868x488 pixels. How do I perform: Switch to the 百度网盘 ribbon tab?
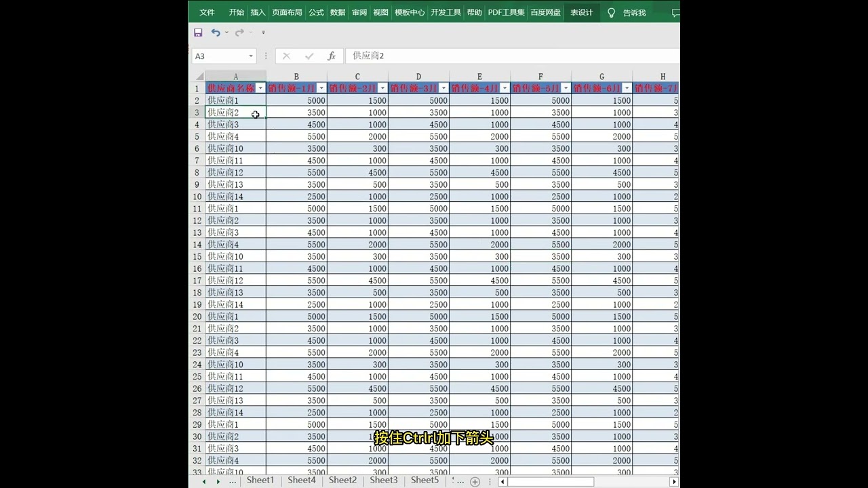click(x=545, y=12)
